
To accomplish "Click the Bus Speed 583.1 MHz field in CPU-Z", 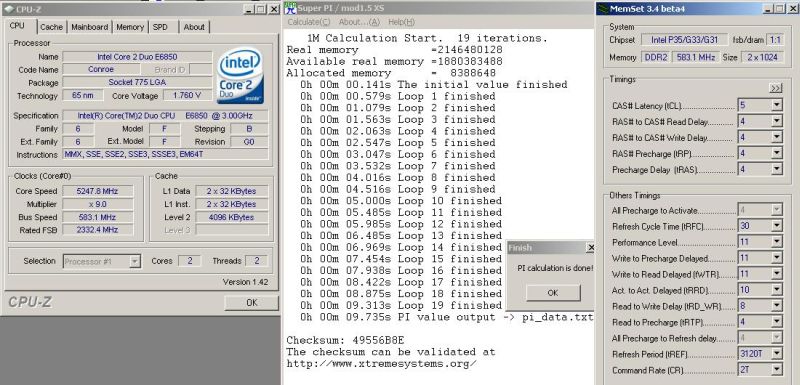I will point(97,217).
